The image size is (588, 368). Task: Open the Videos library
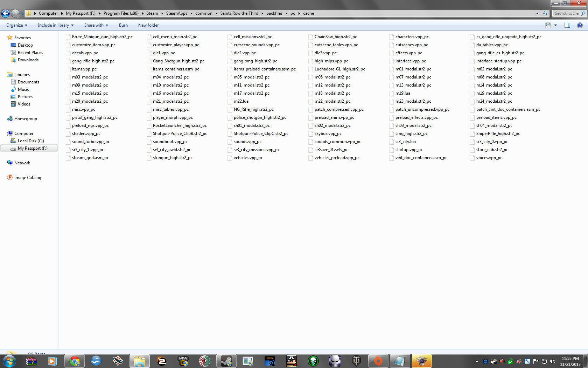click(x=24, y=104)
